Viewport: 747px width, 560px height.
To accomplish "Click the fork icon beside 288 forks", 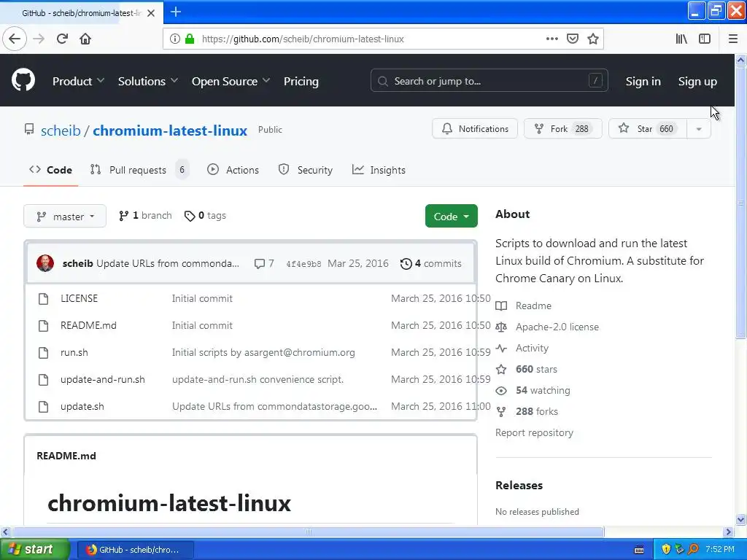I will pyautogui.click(x=501, y=412).
